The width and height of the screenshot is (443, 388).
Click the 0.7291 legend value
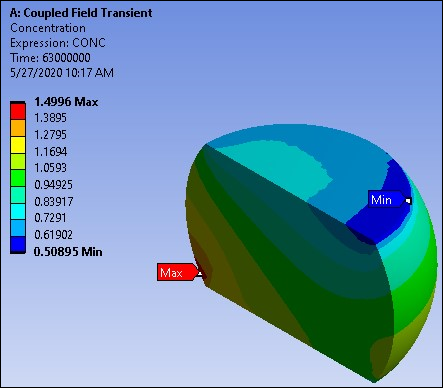[x=51, y=218]
